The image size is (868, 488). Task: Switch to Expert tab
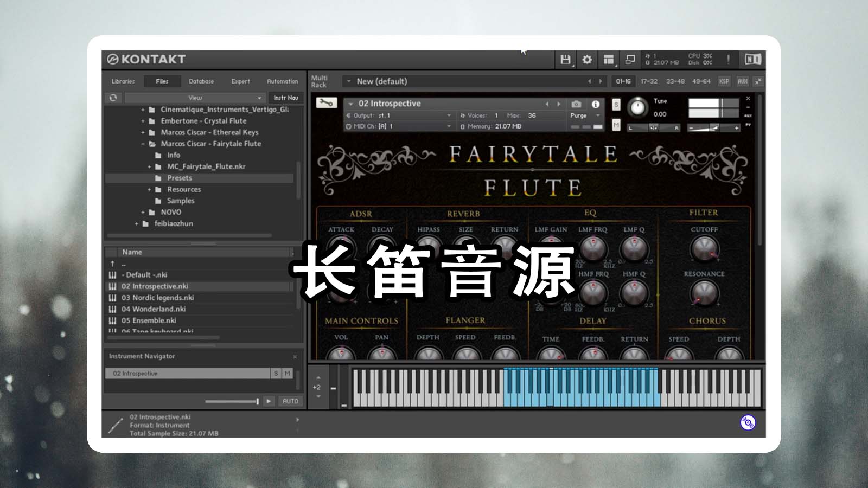[x=240, y=81]
